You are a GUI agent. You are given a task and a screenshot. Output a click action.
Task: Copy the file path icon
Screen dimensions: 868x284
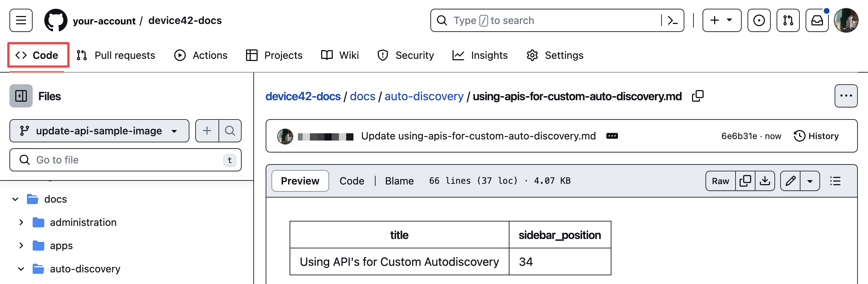[697, 96]
